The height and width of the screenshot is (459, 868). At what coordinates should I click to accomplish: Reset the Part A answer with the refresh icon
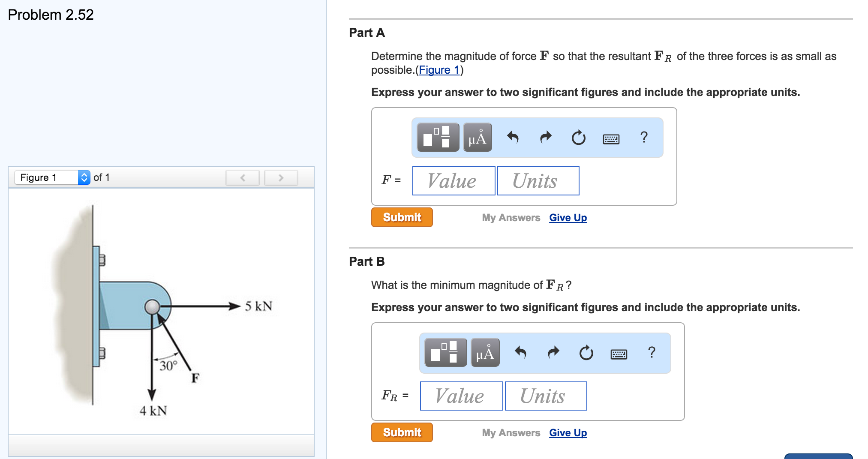point(578,138)
